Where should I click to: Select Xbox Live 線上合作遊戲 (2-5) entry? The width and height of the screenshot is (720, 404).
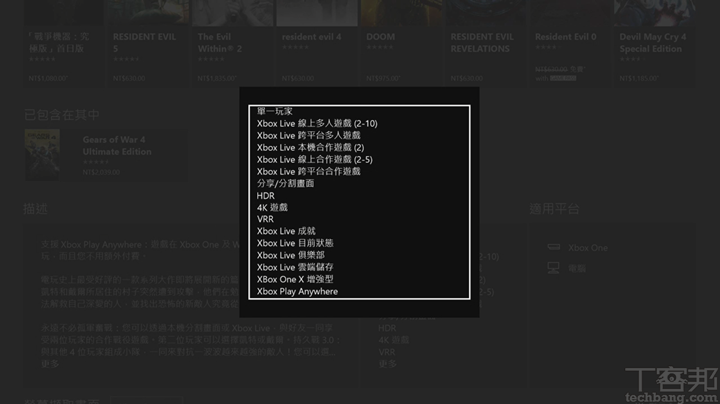tap(315, 159)
